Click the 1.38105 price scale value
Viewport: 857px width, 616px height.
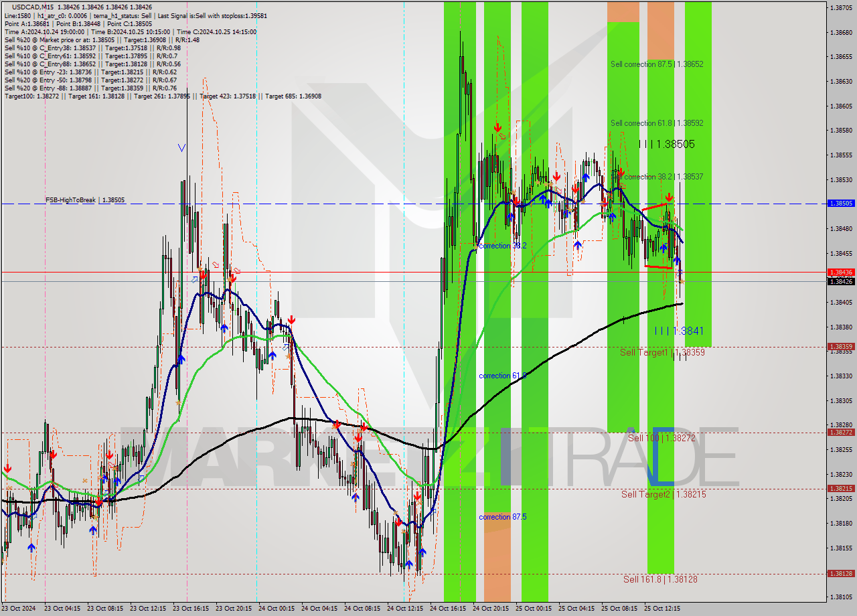[840, 597]
